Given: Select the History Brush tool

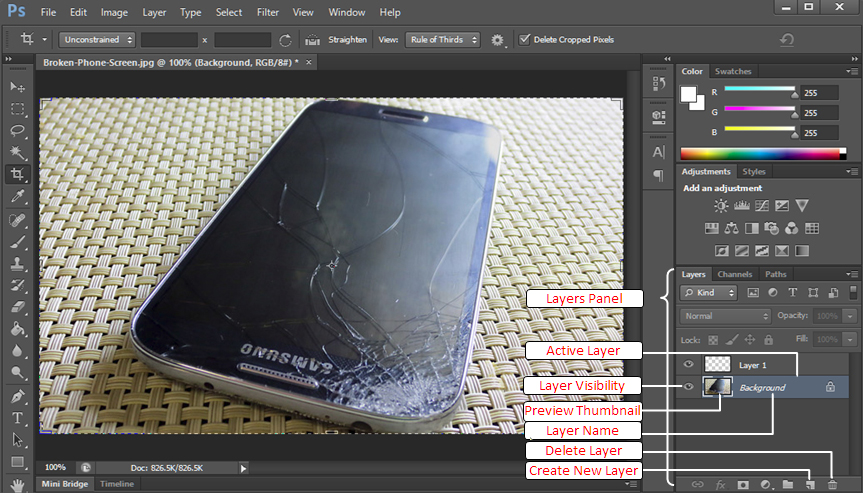Looking at the screenshot, I should coord(17,286).
